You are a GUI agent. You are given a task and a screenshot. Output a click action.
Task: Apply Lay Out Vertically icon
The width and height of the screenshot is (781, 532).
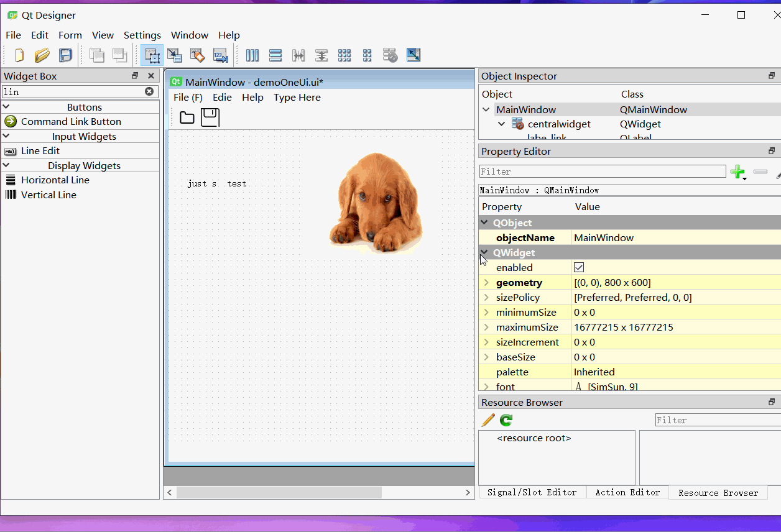(275, 55)
